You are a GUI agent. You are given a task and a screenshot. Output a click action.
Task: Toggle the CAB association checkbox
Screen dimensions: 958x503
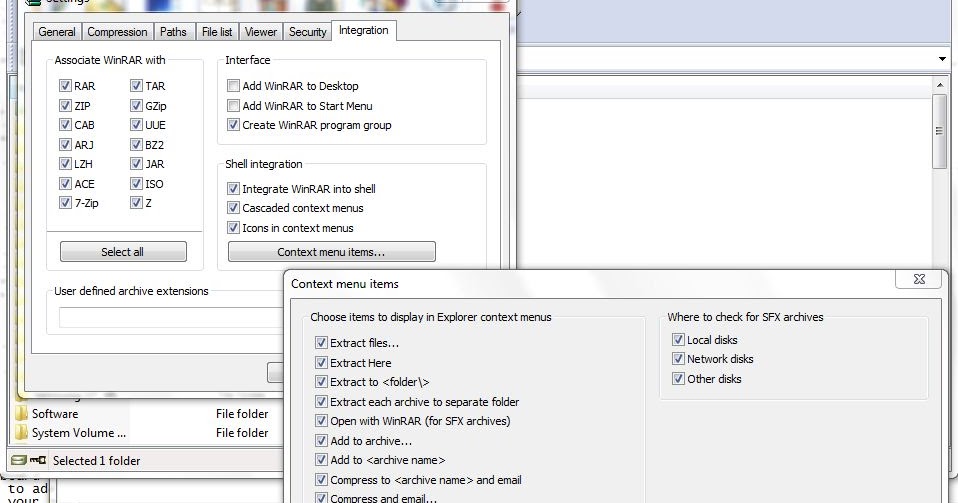coord(65,125)
